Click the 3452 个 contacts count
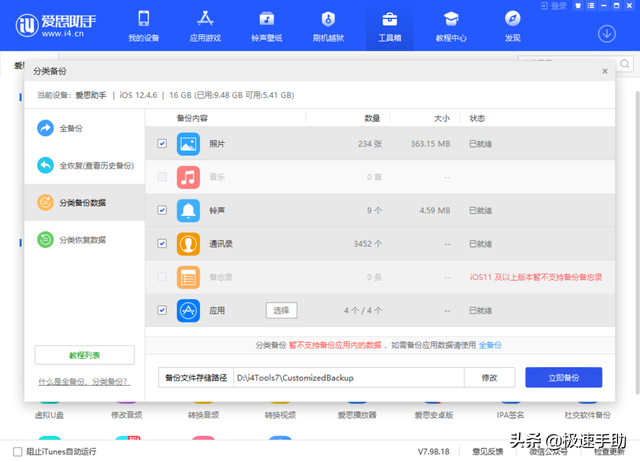 (x=368, y=244)
